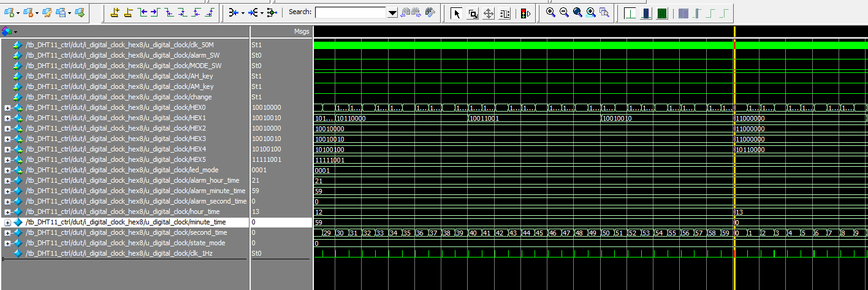
Task: Click the Delete bookmark toolbar icon
Action: click(27, 12)
